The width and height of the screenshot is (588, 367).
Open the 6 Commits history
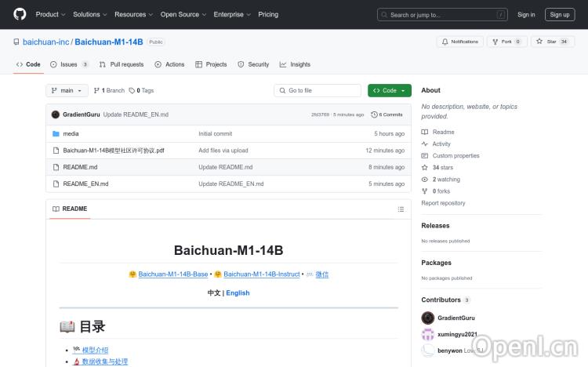click(x=387, y=114)
